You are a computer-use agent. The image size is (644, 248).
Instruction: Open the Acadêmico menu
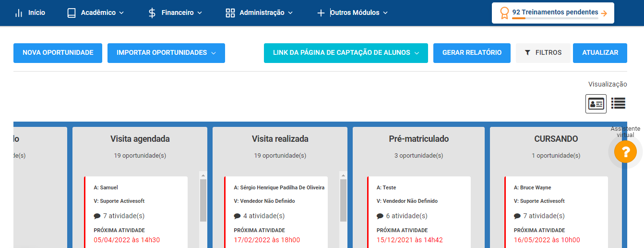[x=95, y=13]
